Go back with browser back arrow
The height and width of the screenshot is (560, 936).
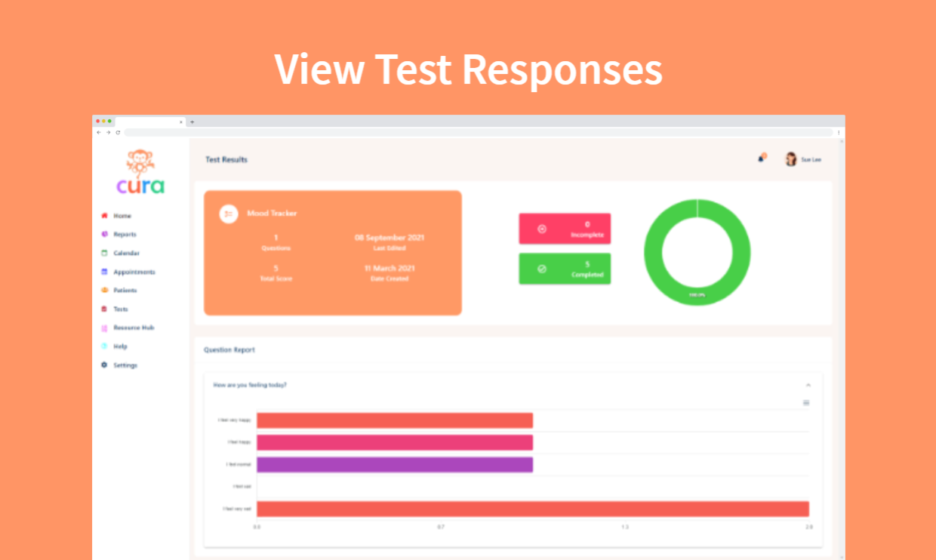pyautogui.click(x=99, y=132)
